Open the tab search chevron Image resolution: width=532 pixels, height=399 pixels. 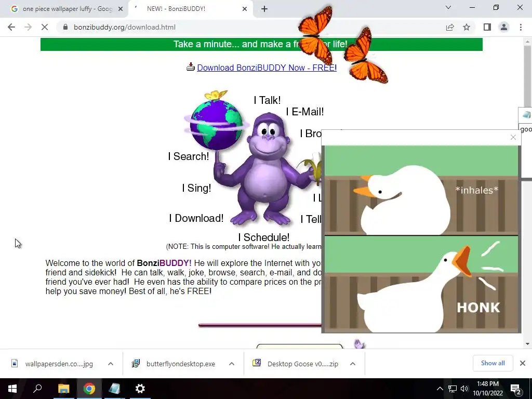pos(448,7)
